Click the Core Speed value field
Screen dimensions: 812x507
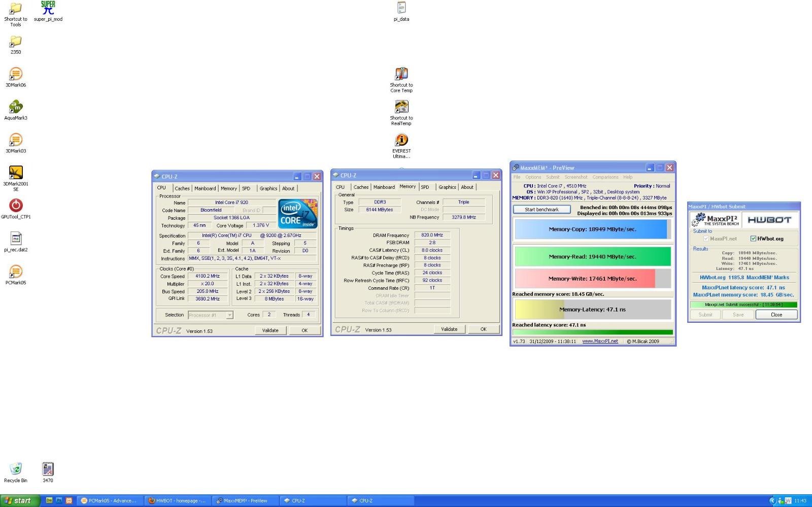coord(208,277)
